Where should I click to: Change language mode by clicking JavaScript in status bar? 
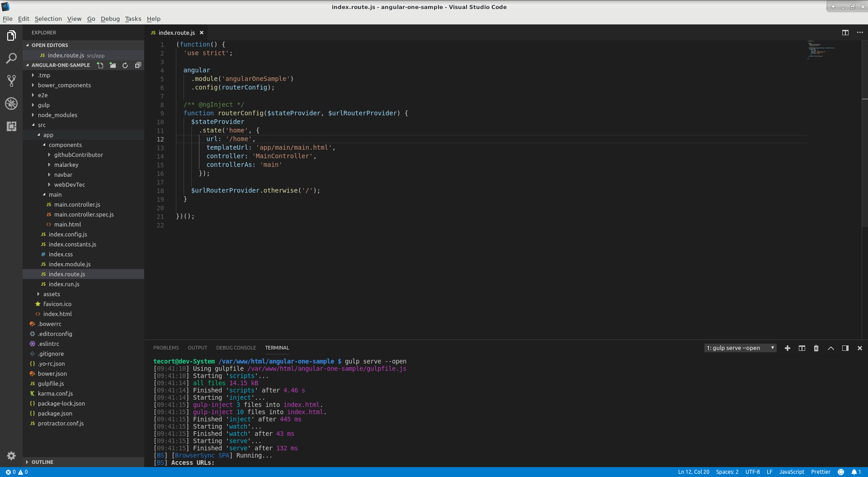click(x=792, y=472)
